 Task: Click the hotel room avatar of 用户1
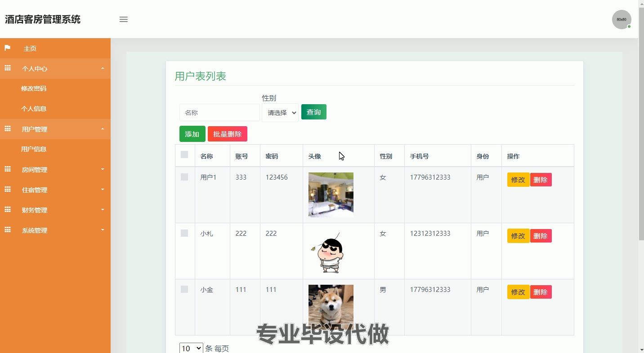[331, 195]
